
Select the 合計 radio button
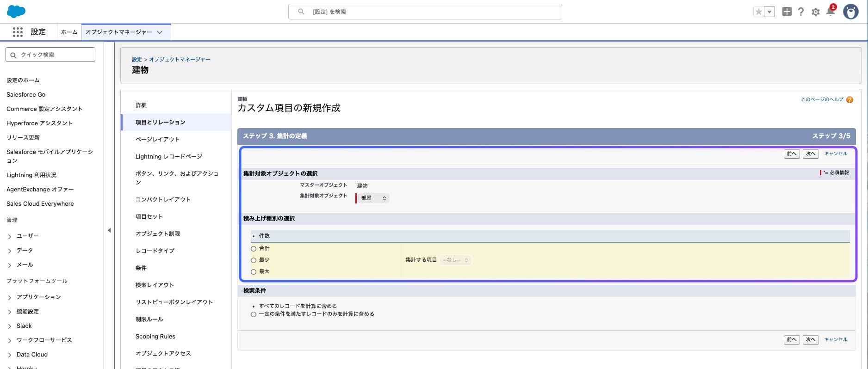coord(254,249)
